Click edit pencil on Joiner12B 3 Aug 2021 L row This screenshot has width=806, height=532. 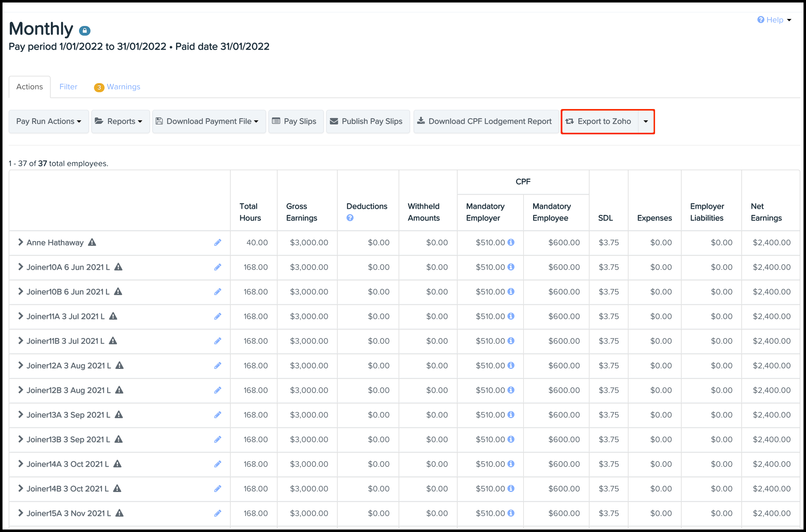(218, 390)
